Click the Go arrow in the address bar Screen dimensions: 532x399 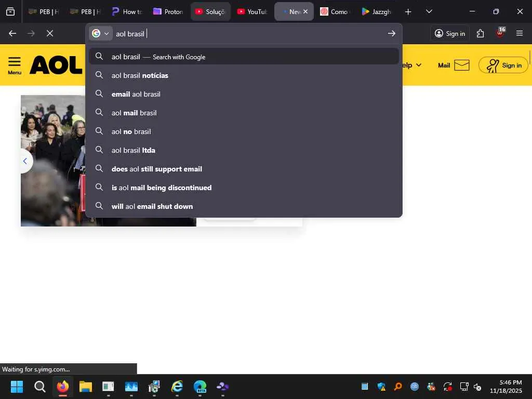tap(392, 33)
